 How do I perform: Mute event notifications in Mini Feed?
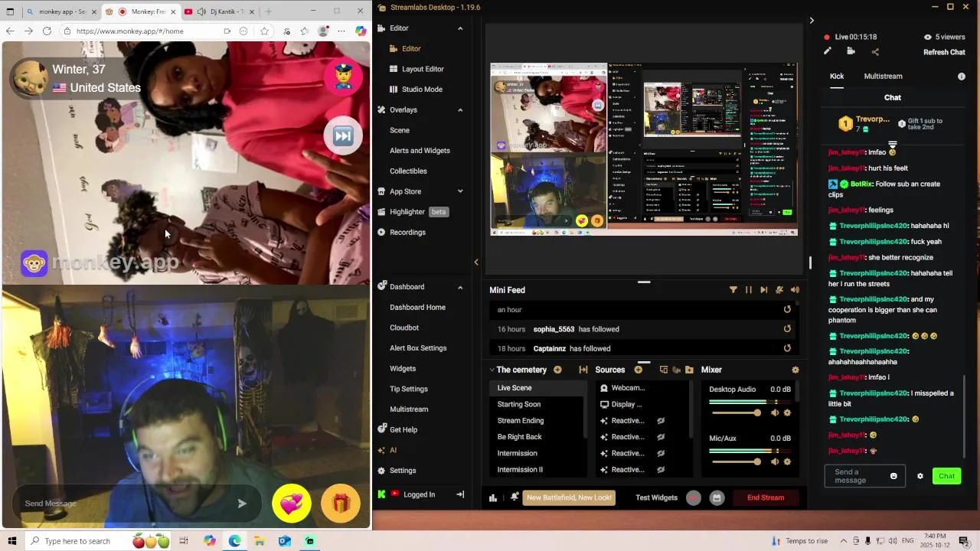(x=779, y=290)
